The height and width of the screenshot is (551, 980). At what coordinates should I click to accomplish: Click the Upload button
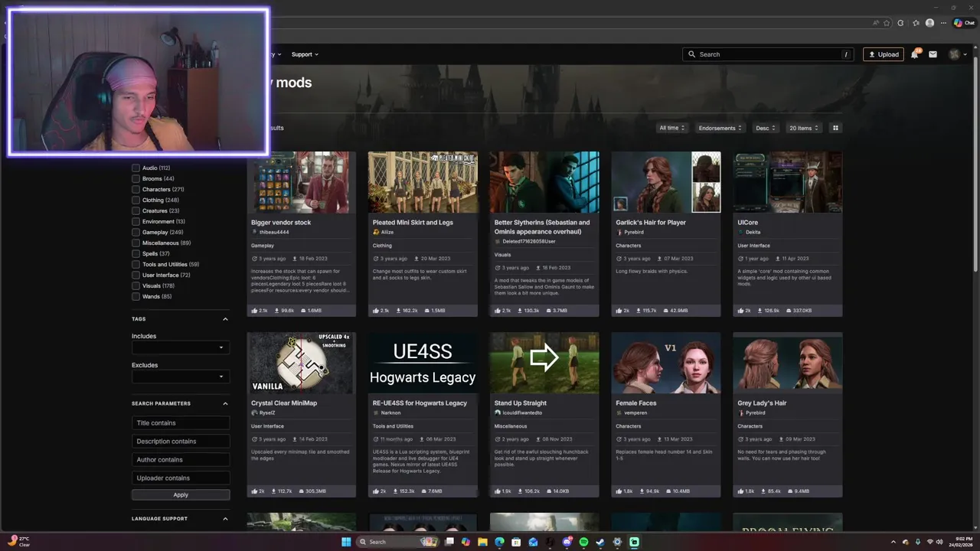(x=884, y=54)
